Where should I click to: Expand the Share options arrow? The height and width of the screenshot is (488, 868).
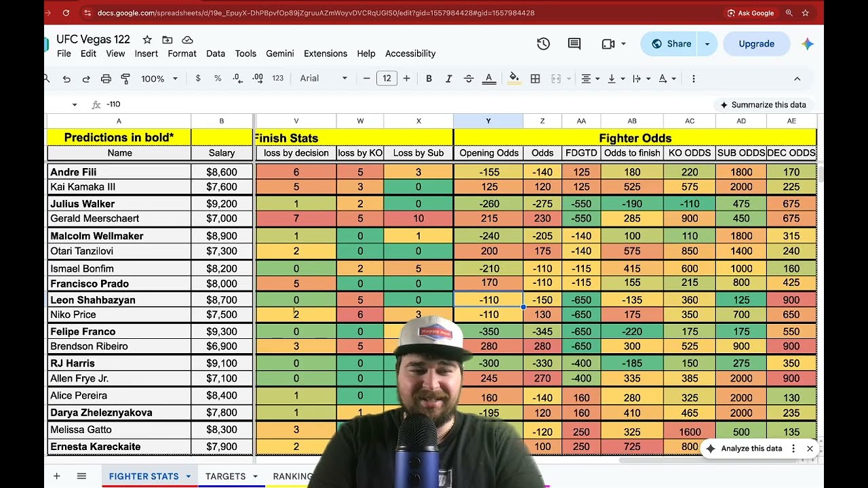click(707, 44)
